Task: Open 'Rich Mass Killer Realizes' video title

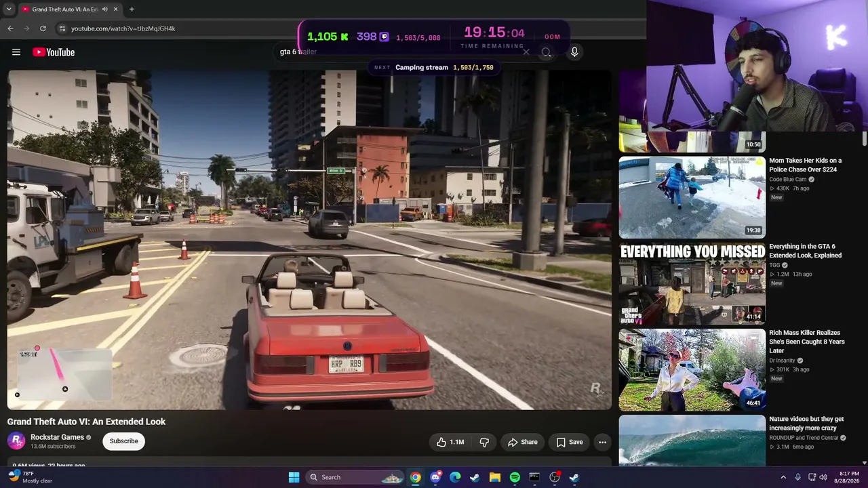Action: coord(806,342)
